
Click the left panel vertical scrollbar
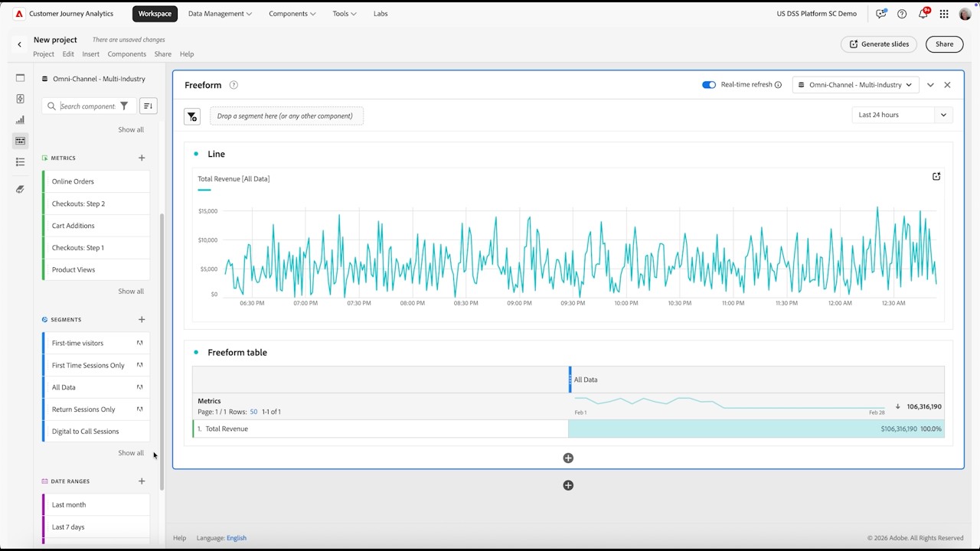tap(162, 352)
